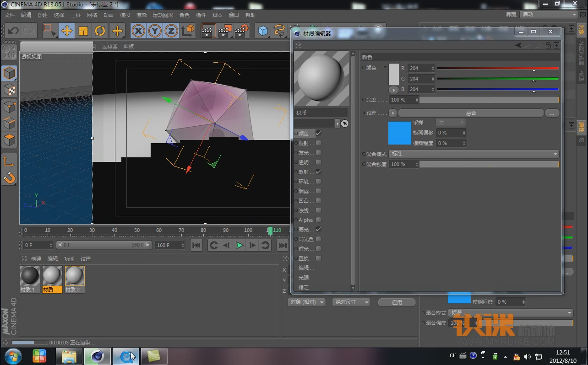Render to Picture Viewer icon

[225, 31]
